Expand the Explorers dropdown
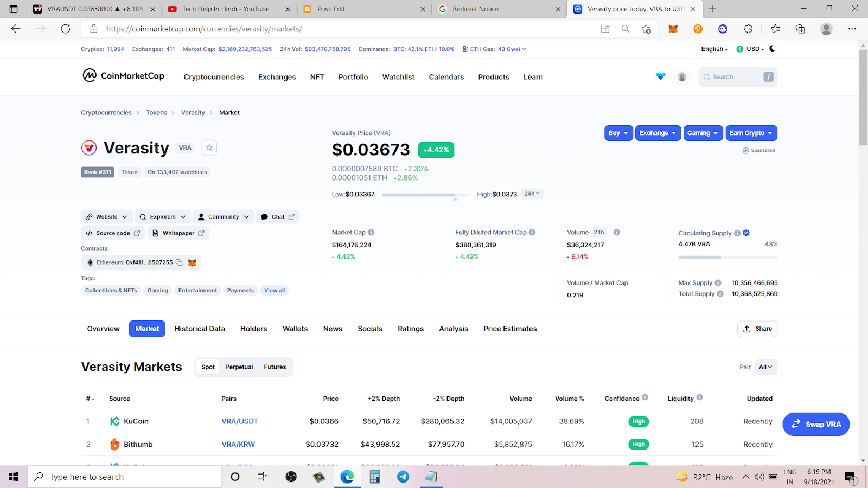The image size is (868, 488). 163,217
